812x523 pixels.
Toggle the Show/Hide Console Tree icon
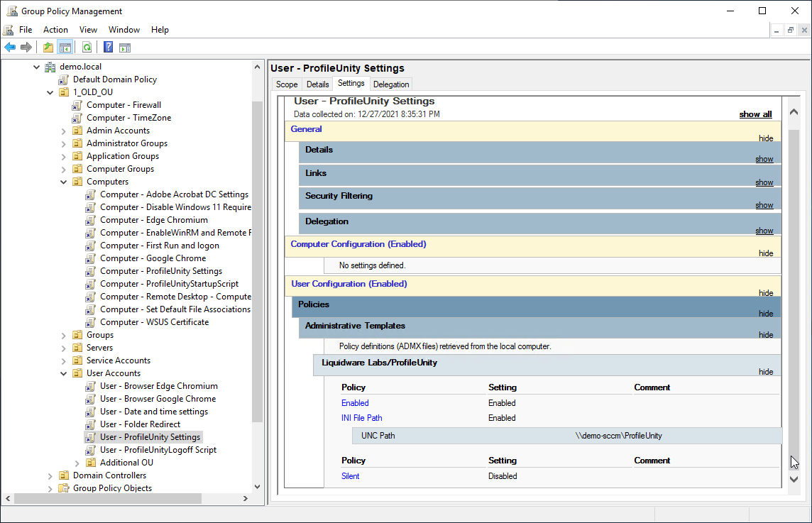click(x=65, y=47)
